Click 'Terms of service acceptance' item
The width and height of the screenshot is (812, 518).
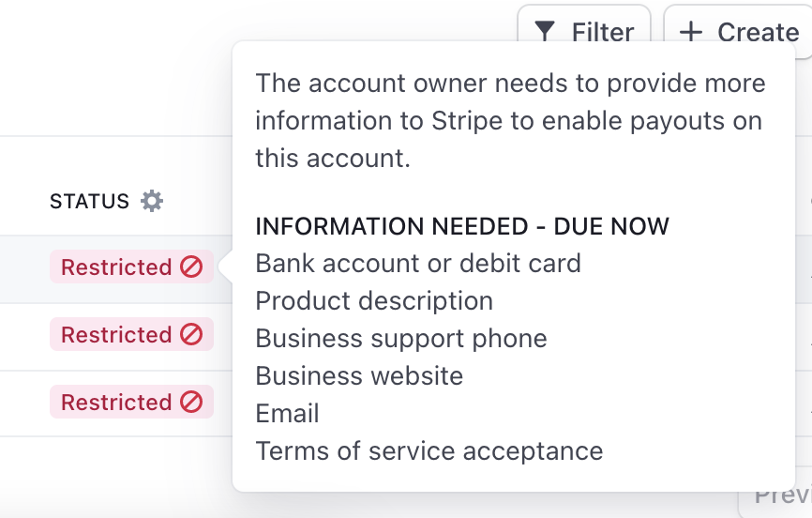pyautogui.click(x=429, y=451)
